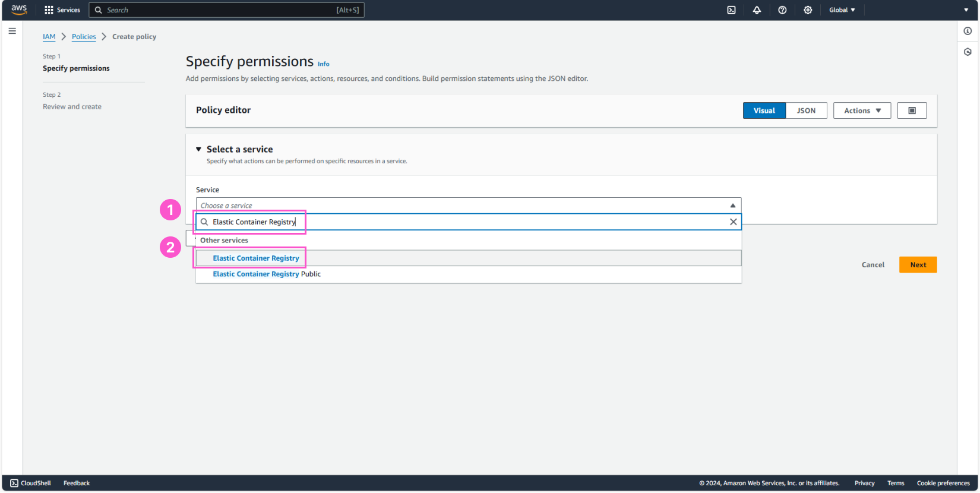Select Elastic Container Registry option

click(469, 258)
